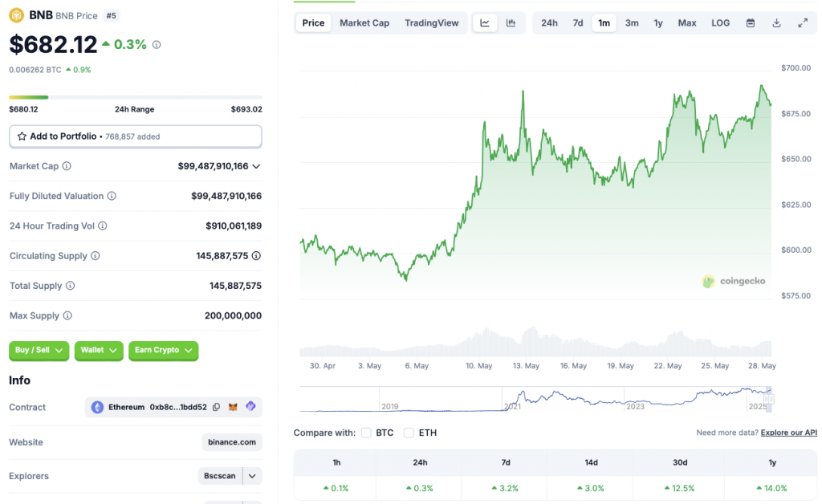The height and width of the screenshot is (504, 822).
Task: Open the Total Supply info icon
Action: point(71,286)
